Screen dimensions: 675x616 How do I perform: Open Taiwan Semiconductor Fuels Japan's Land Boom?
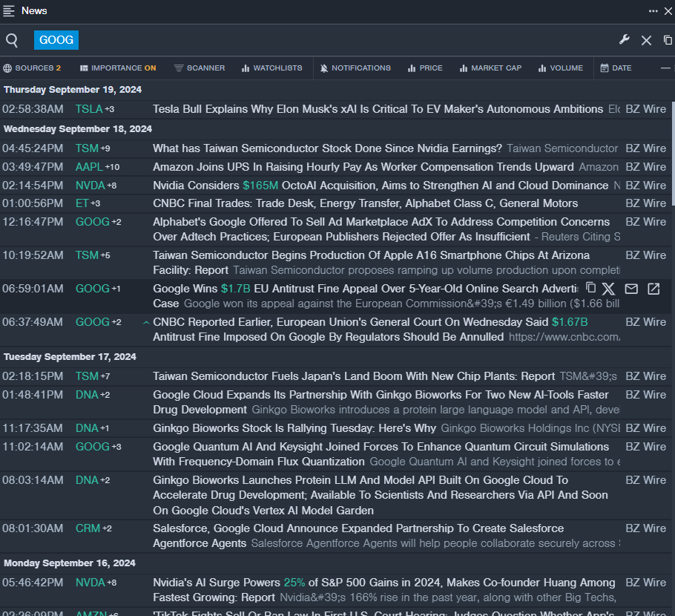click(x=354, y=376)
